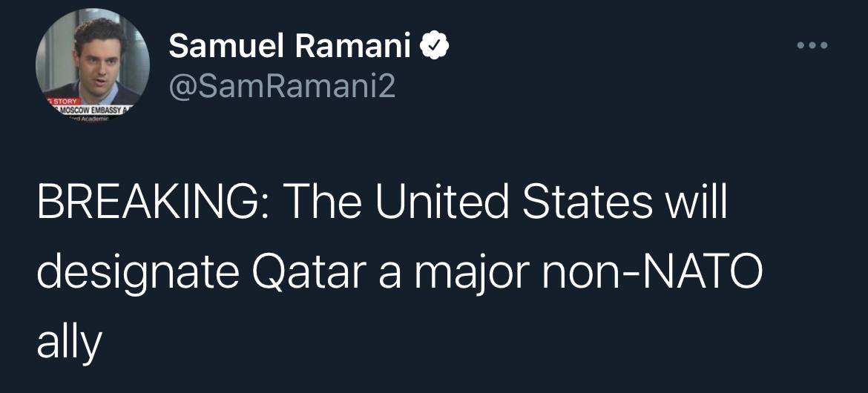This screenshot has width=868, height=393.
Task: Click the word will ending the first line
Action: point(698,203)
